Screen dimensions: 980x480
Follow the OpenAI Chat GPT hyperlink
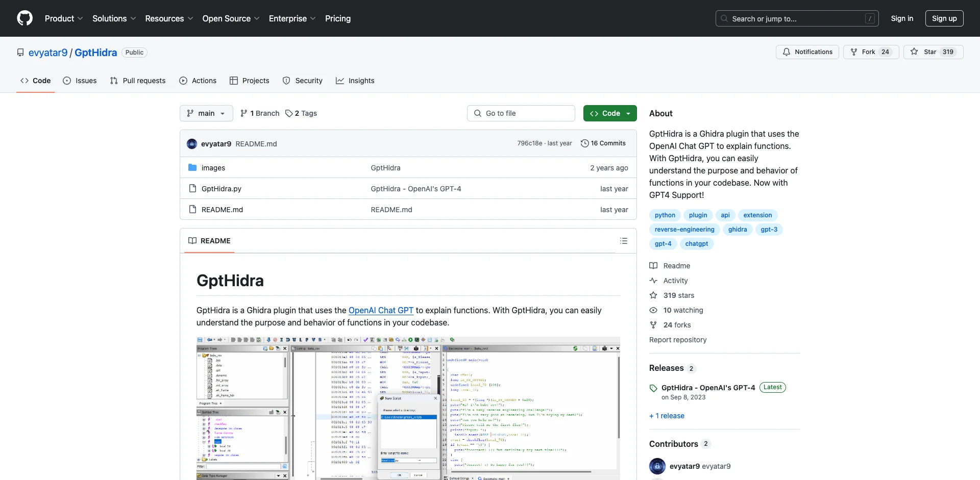point(381,310)
